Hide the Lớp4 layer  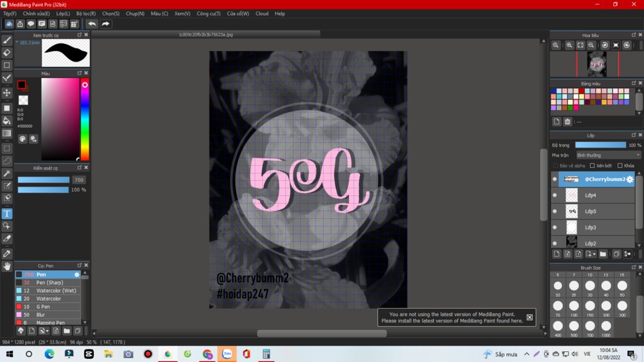[x=555, y=195]
